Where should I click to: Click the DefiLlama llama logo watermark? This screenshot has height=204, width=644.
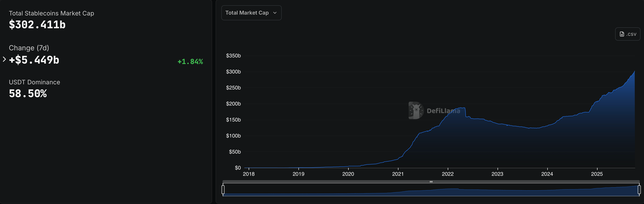(x=416, y=110)
